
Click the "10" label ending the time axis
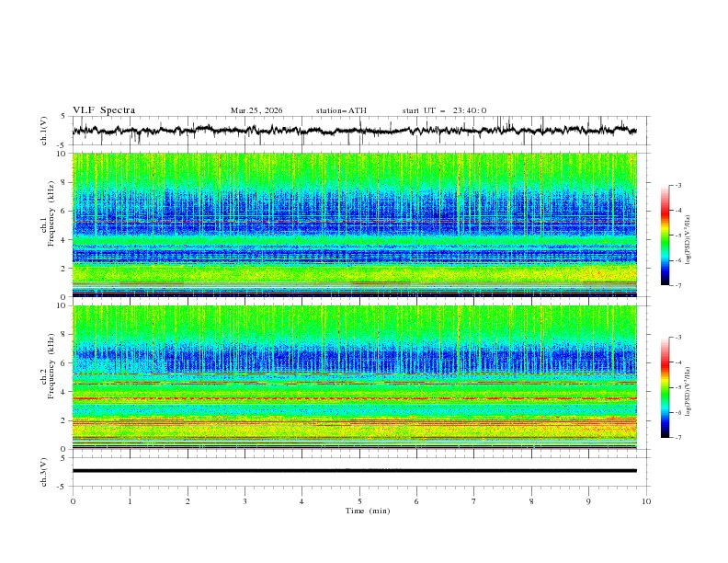646,501
